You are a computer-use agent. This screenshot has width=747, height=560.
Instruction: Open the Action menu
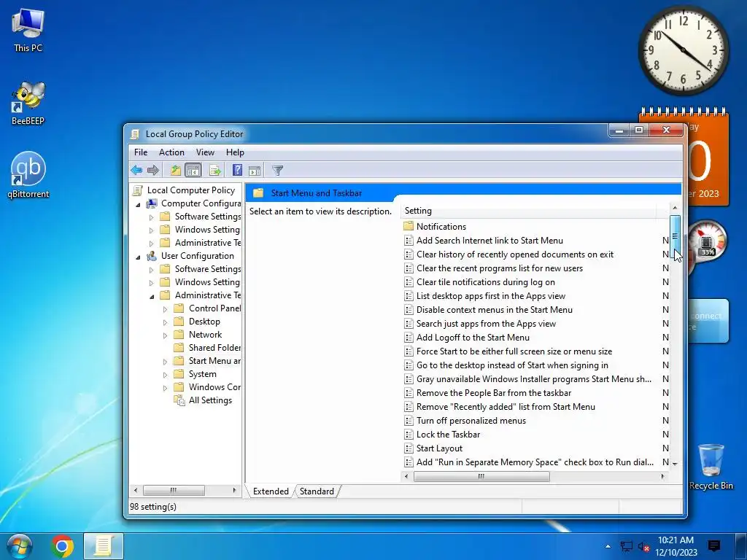(x=171, y=152)
